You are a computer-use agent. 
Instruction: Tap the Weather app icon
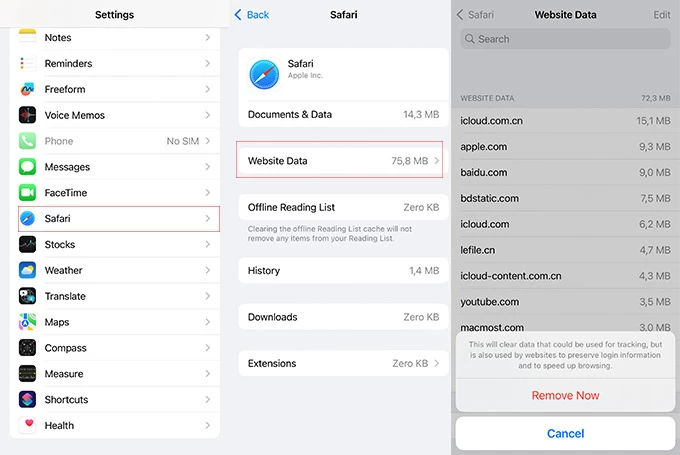click(27, 271)
